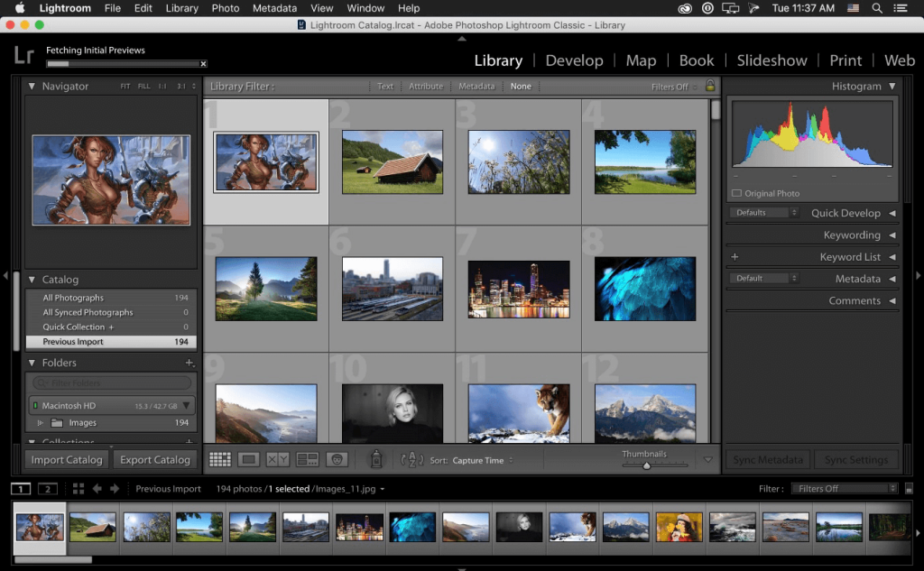
Task: Adjust the Thumbnails size slider
Action: point(646,465)
